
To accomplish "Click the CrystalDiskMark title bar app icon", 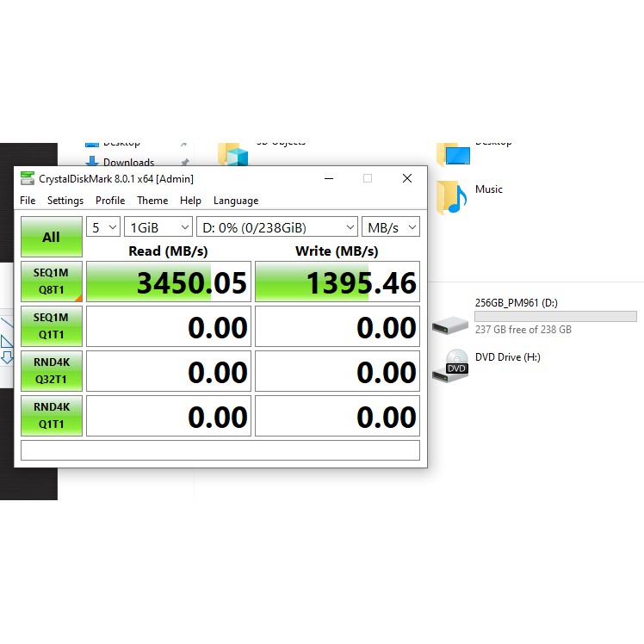I will (x=28, y=179).
